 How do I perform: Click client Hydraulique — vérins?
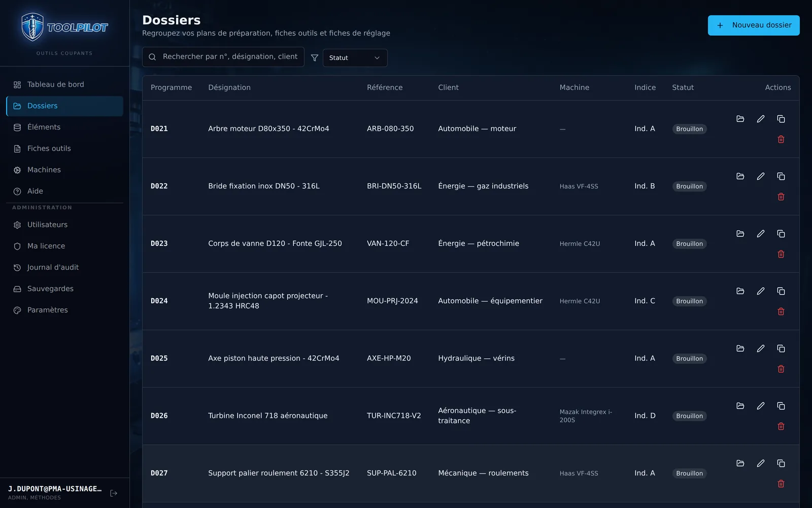coord(476,359)
